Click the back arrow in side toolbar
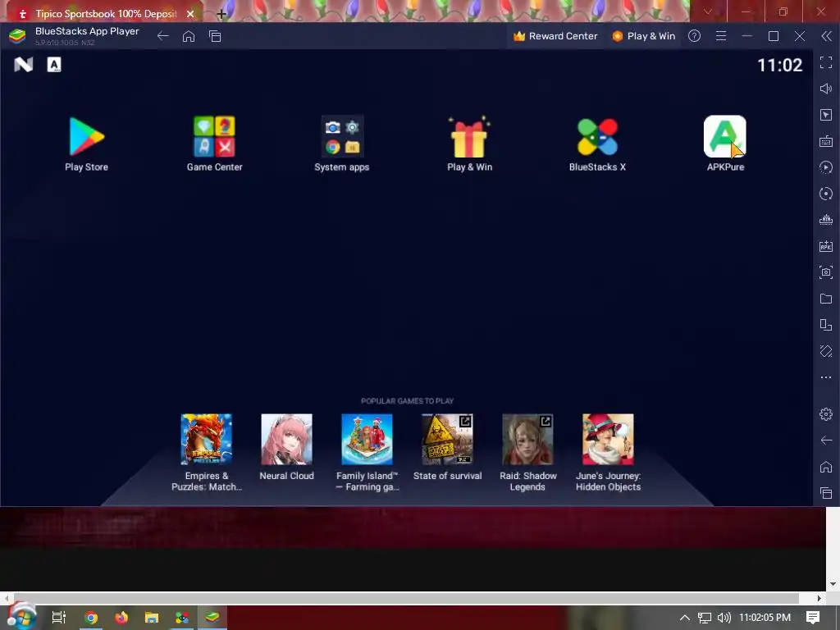 [x=826, y=441]
